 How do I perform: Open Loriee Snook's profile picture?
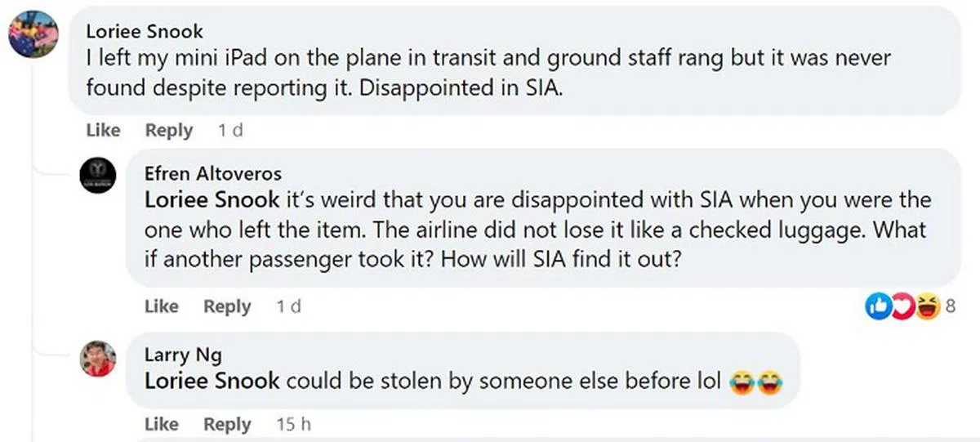32,35
